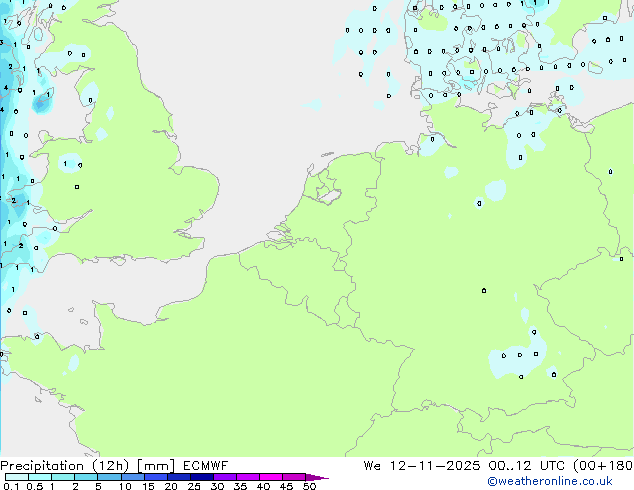Screen dimensions: 634x490
Task: Open the weatheronline.co.uk link
Action: click(550, 481)
